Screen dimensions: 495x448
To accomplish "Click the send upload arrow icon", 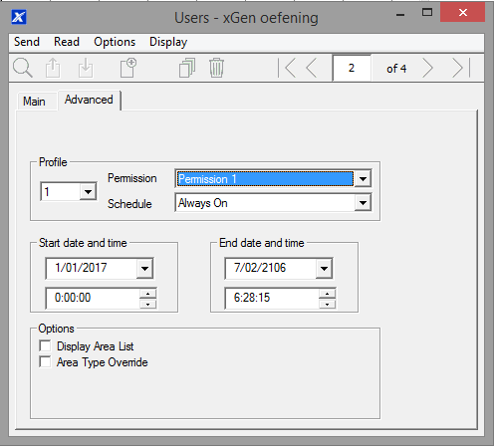I will [53, 68].
